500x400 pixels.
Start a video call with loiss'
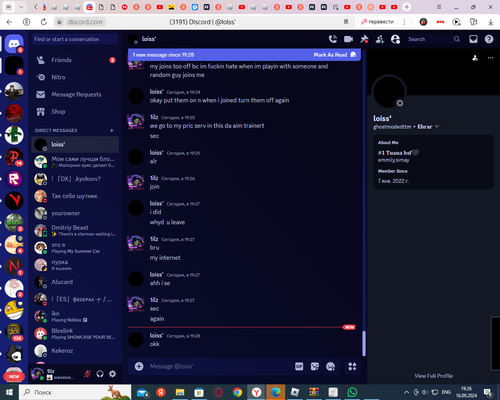coord(348,39)
